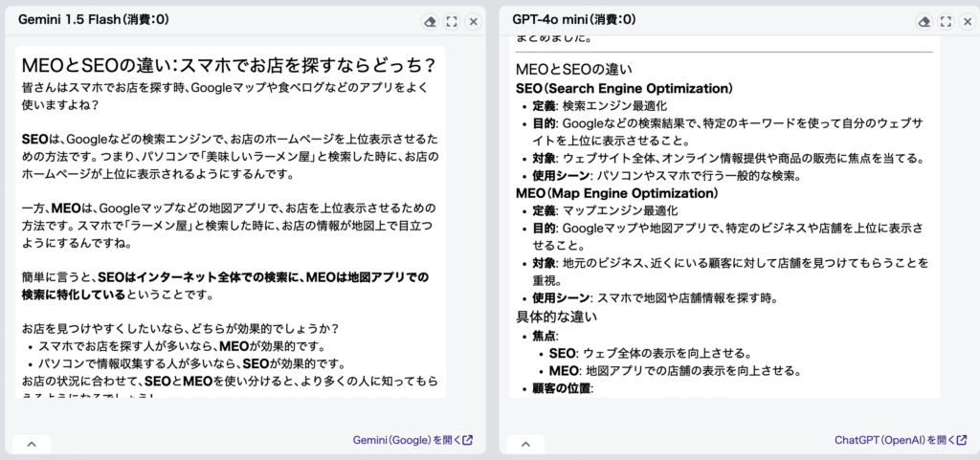Click the 具体的な違い heading
The width and height of the screenshot is (980, 460).
[556, 316]
